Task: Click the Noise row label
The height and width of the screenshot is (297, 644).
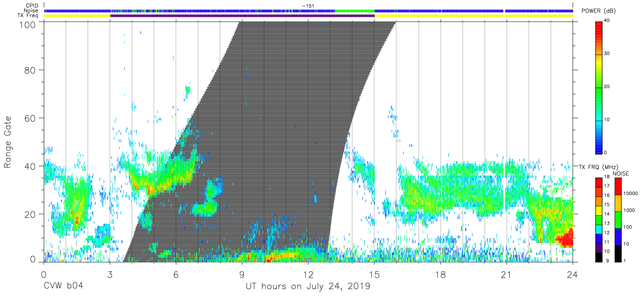Action: point(30,10)
